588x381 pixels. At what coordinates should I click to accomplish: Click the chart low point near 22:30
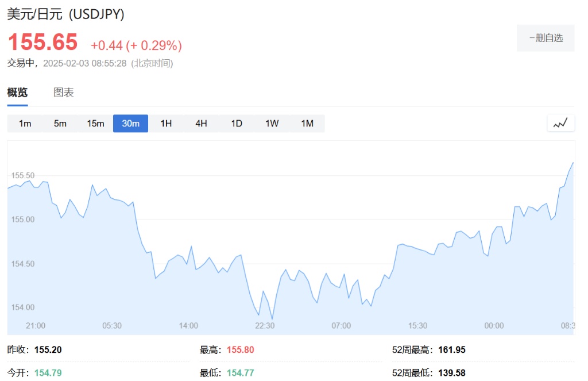coord(272,319)
